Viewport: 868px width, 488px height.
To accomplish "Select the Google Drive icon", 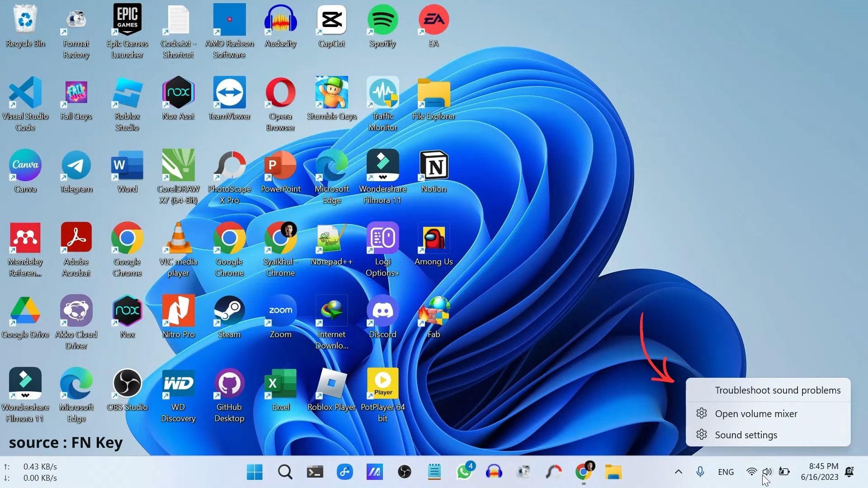I will click(x=25, y=317).
